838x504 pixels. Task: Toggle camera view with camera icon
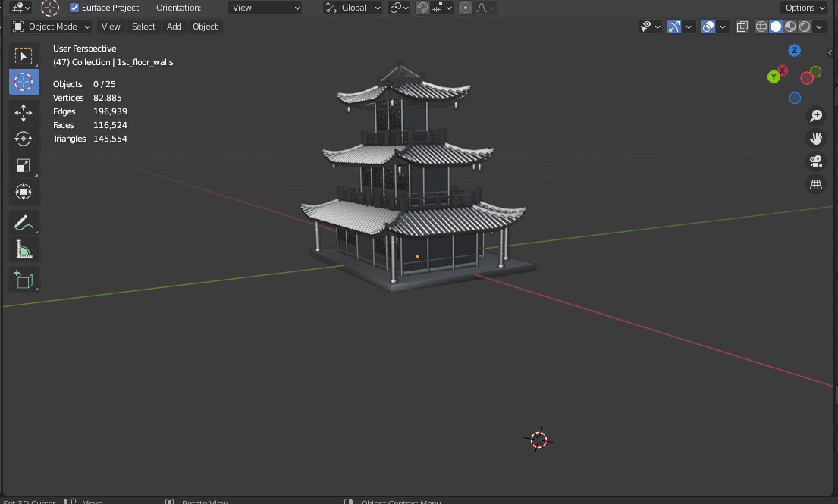point(816,161)
